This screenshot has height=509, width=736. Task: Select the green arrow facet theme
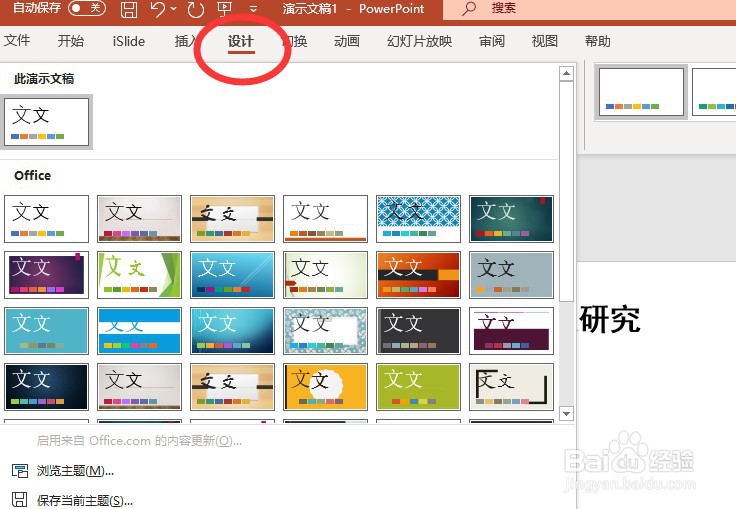[x=139, y=275]
